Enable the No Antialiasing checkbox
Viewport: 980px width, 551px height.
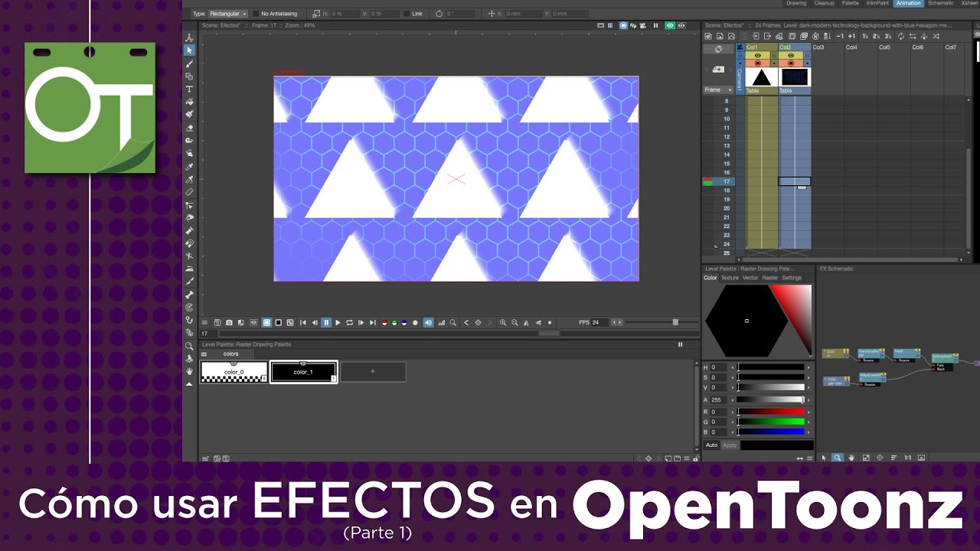[256, 14]
